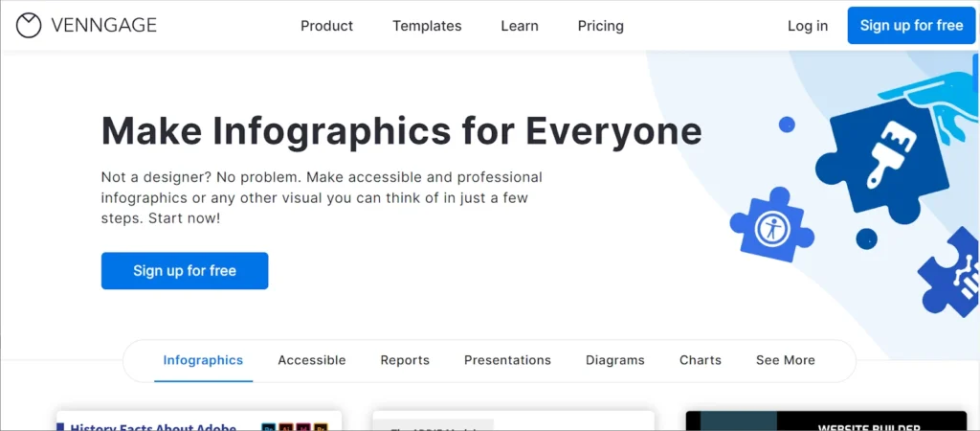The width and height of the screenshot is (980, 431).
Task: Open the Product menu
Action: (x=327, y=26)
